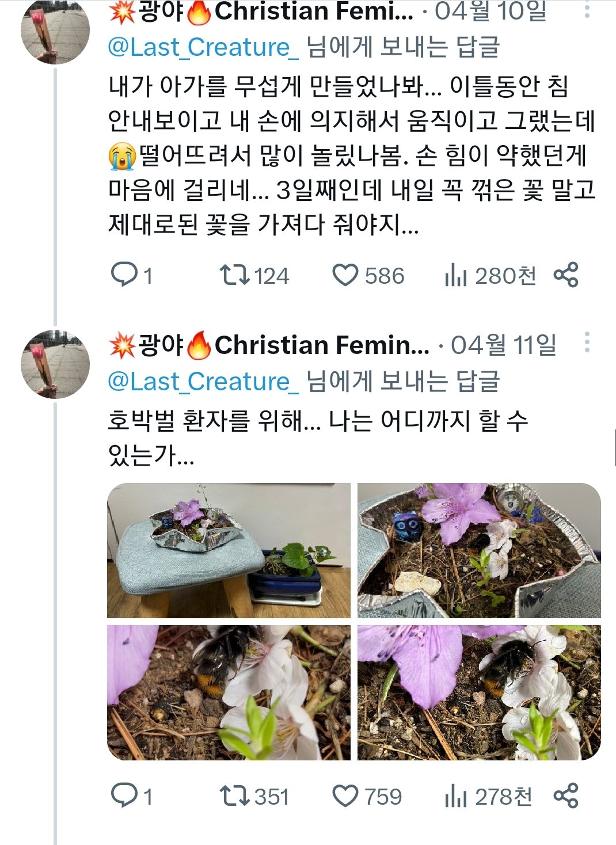Open the profile avatar on April 10 tweet
This screenshot has width=616, height=845.
click(x=55, y=30)
